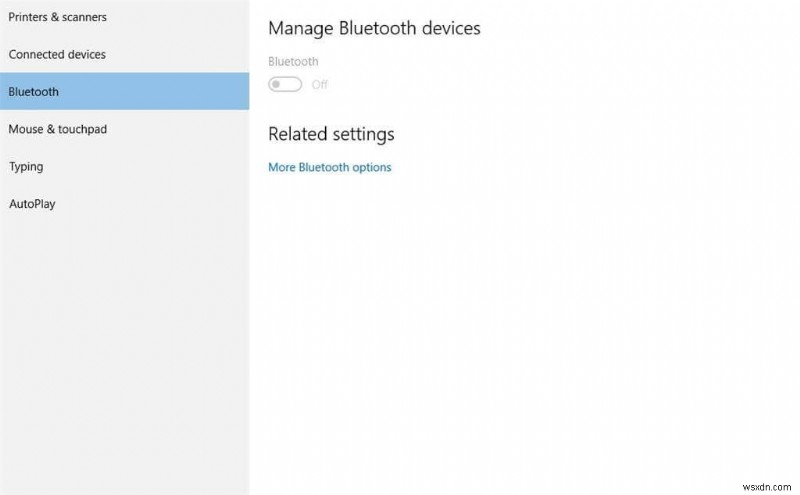Click the gray Bluetooth label above the switch
Image resolution: width=800 pixels, height=495 pixels.
coord(293,62)
